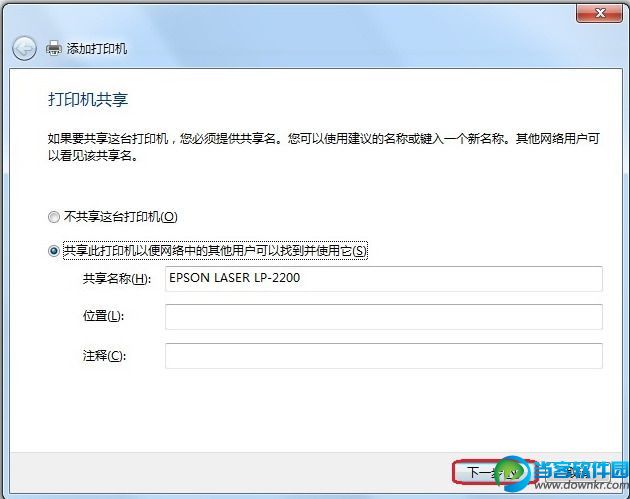This screenshot has height=499, width=630.
Task: Click the 位置 input field
Action: [x=384, y=317]
